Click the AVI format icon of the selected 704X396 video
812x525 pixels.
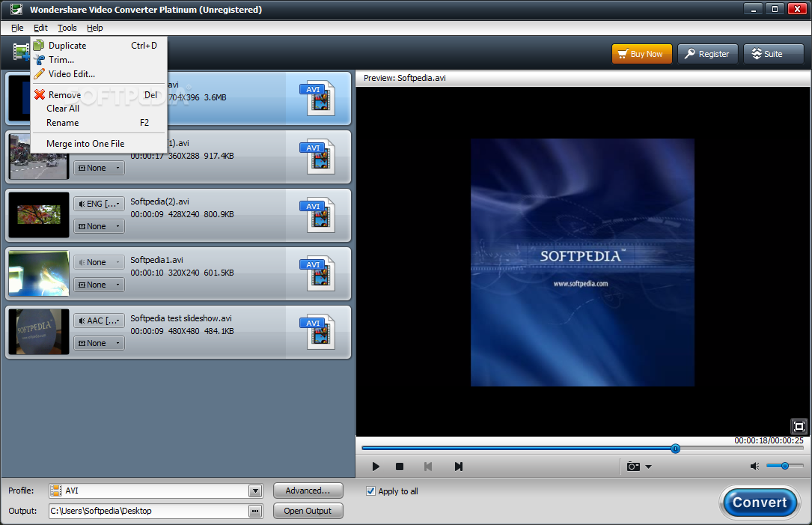(317, 98)
